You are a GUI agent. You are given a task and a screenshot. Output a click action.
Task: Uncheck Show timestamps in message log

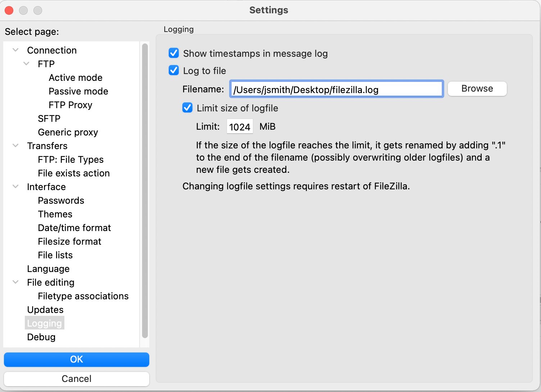(174, 53)
